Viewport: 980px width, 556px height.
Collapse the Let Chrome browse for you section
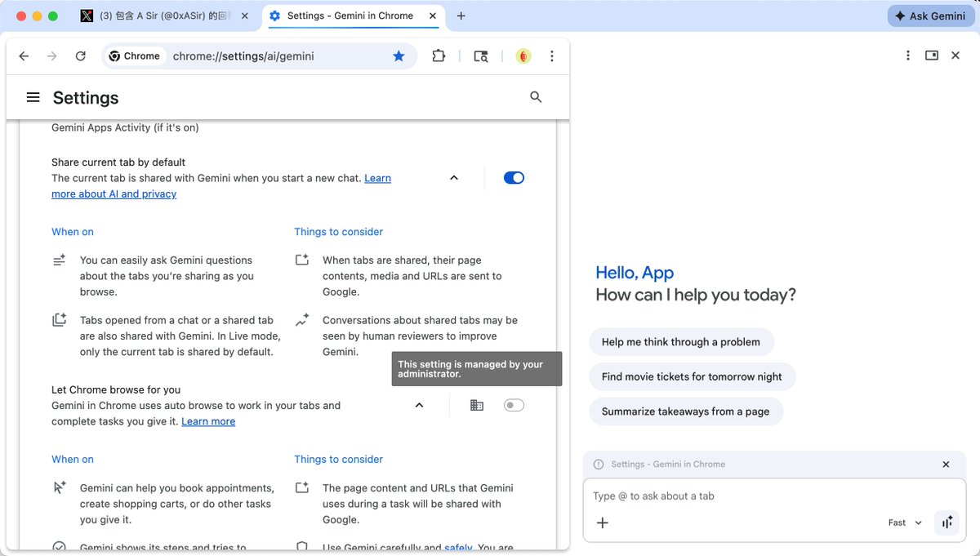click(419, 405)
